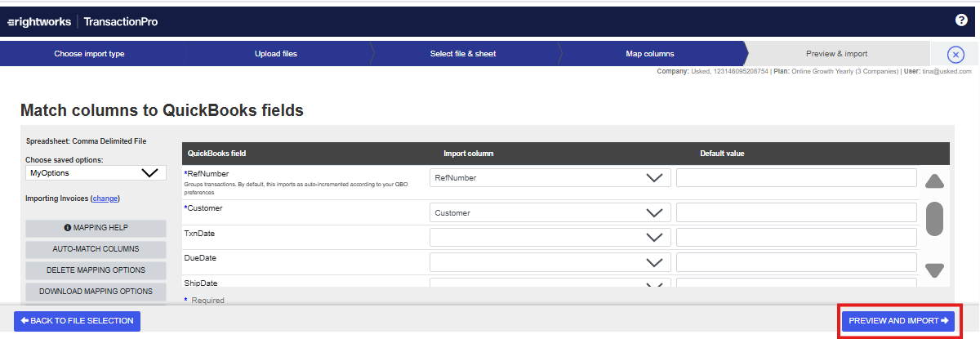Click the QuickBooks field column header

[x=216, y=154]
